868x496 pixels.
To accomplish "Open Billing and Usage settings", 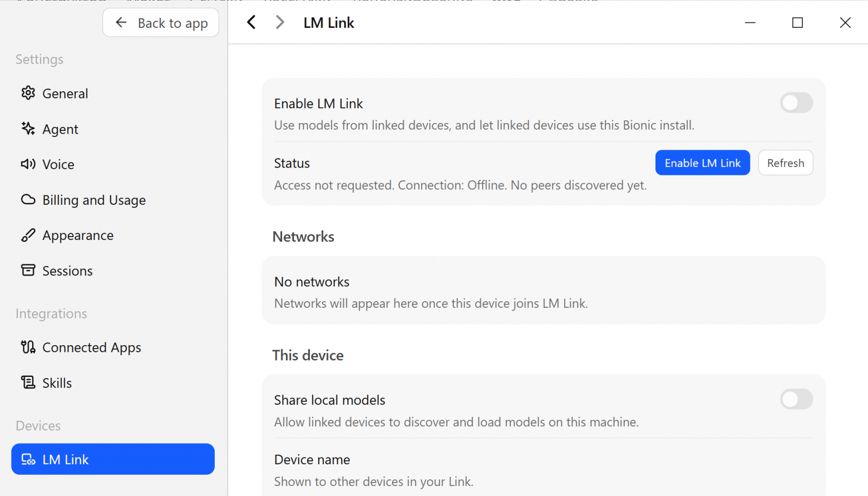I will coord(113,199).
